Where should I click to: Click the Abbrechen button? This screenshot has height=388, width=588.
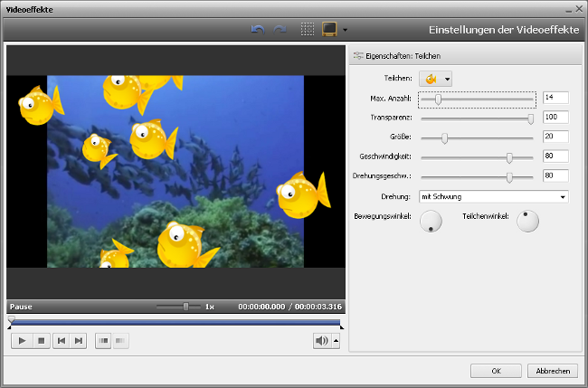pyautogui.click(x=552, y=371)
